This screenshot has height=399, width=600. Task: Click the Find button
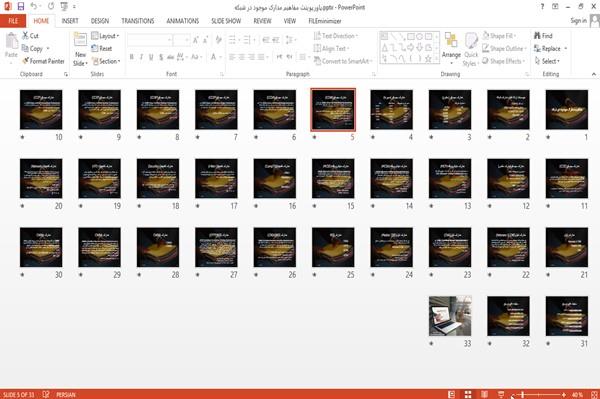click(x=543, y=36)
